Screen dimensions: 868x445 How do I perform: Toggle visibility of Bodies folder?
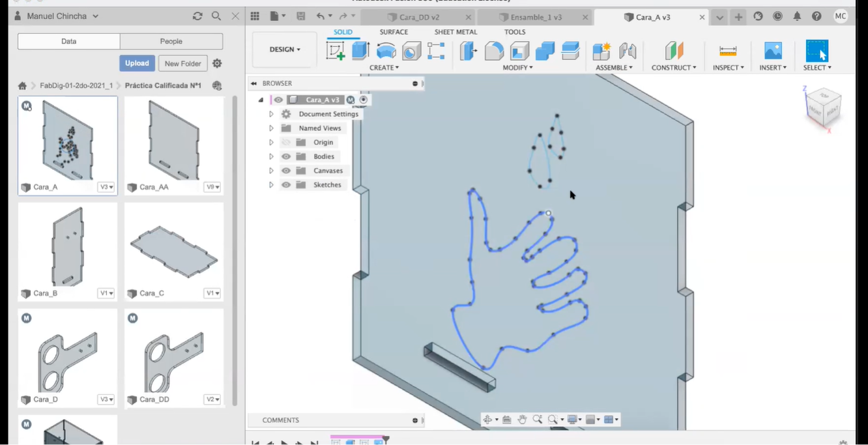(x=286, y=156)
